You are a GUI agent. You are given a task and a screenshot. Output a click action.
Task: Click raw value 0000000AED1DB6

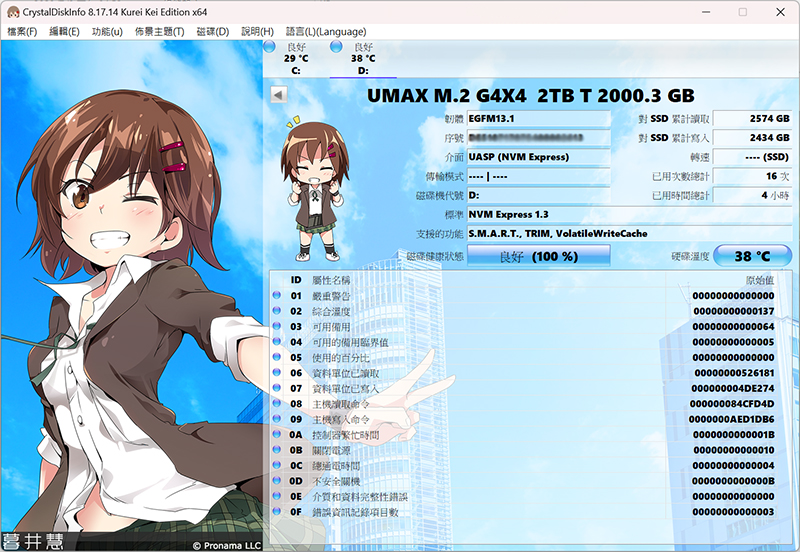coord(731,419)
